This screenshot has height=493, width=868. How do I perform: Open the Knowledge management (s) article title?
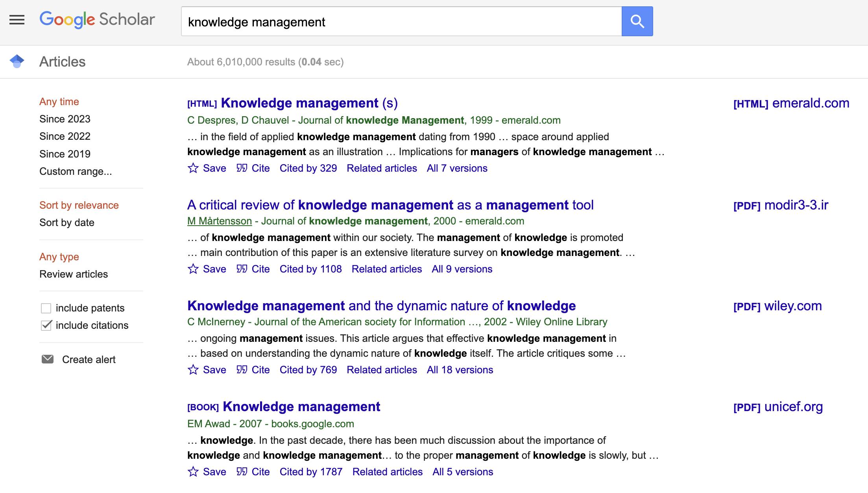(x=309, y=103)
